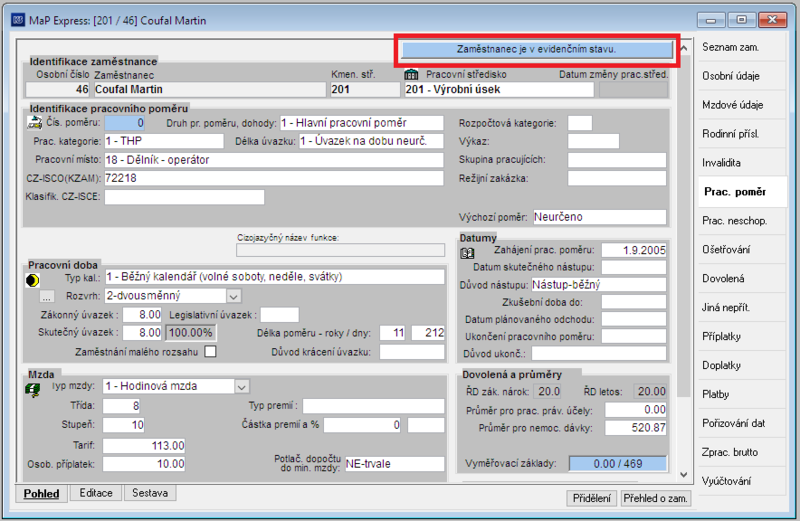800x521 pixels.
Task: Click the Stupeň field
Action: point(123,425)
